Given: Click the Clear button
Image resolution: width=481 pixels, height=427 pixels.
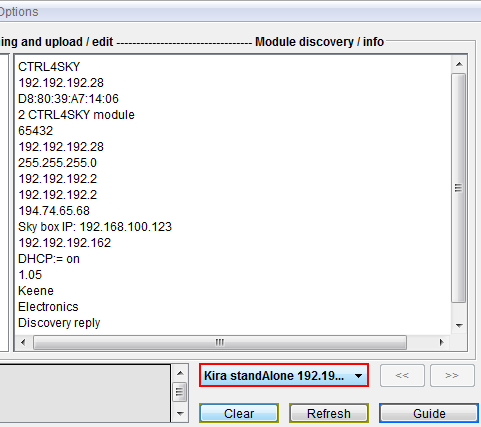Looking at the screenshot, I should pos(239,414).
